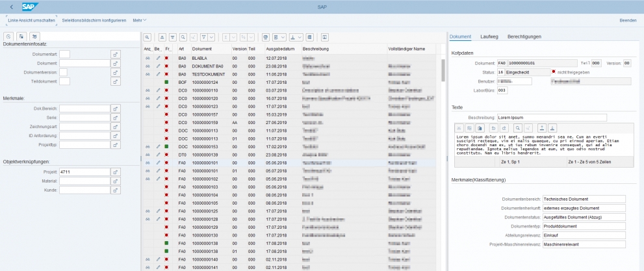Click Linke Ansicht umschalten button
Viewport: 644px width, 271px height.
31,20
